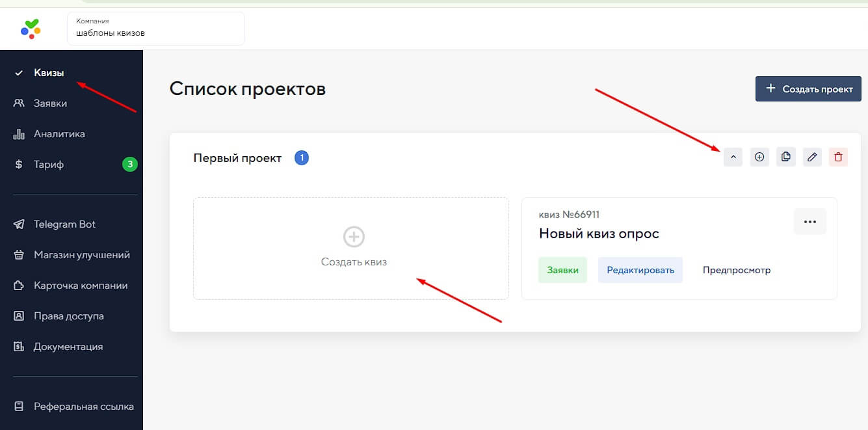The width and height of the screenshot is (868, 430).
Task: Open the Компания selector at the top
Action: tap(156, 28)
